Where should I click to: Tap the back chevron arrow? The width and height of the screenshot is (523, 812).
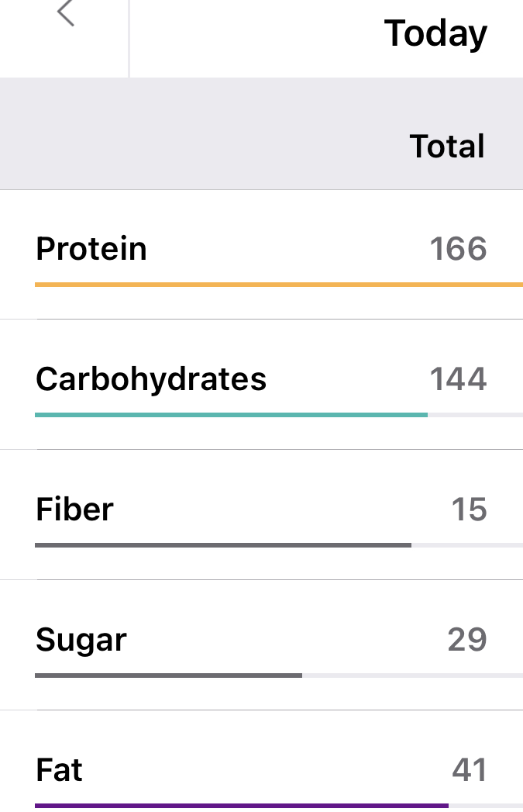point(66,14)
